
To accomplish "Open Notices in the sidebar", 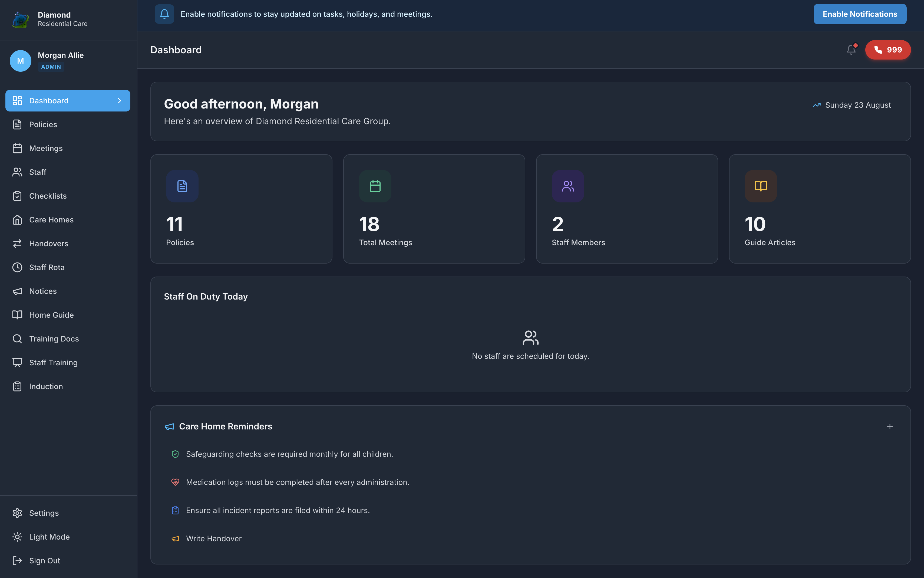I will 68,291.
